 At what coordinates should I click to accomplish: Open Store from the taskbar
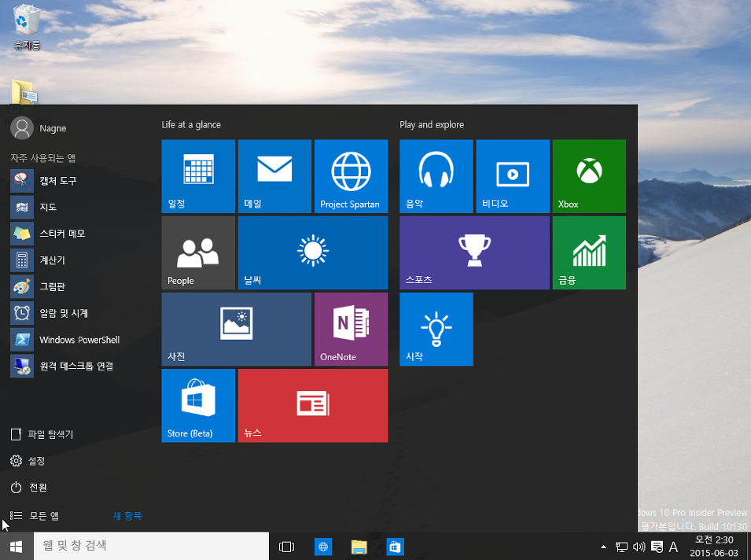395,547
